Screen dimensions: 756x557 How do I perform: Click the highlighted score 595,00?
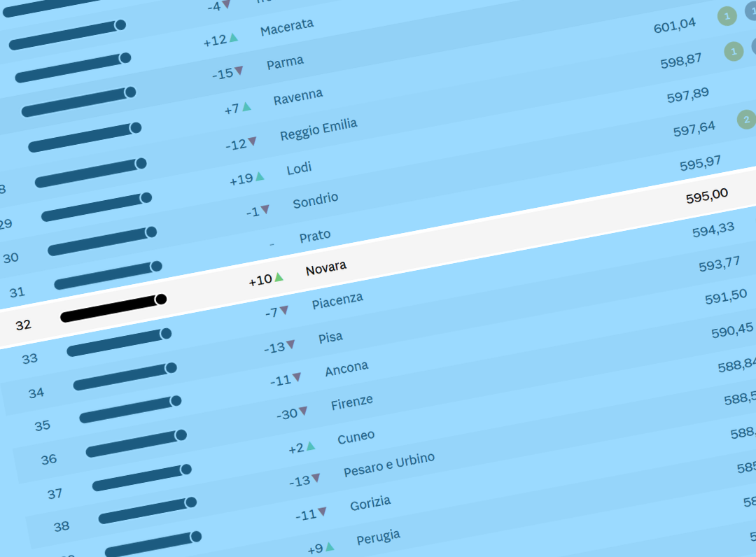(x=707, y=196)
